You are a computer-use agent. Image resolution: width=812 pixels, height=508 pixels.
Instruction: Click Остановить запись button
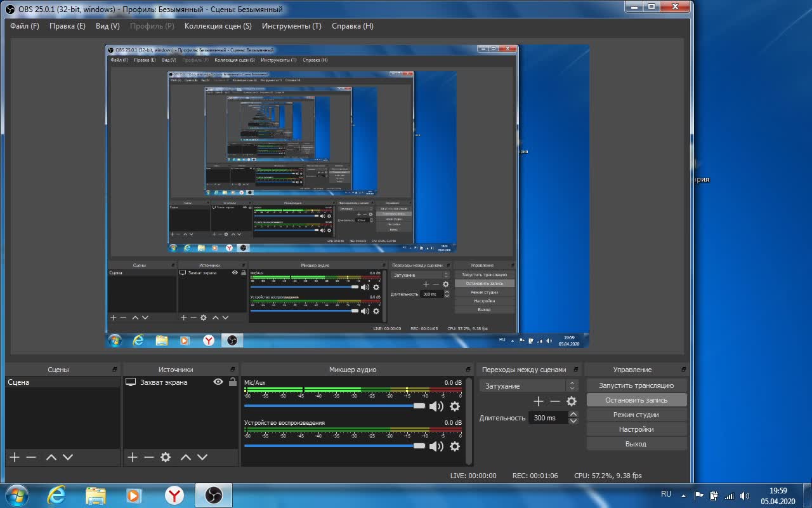coord(636,400)
